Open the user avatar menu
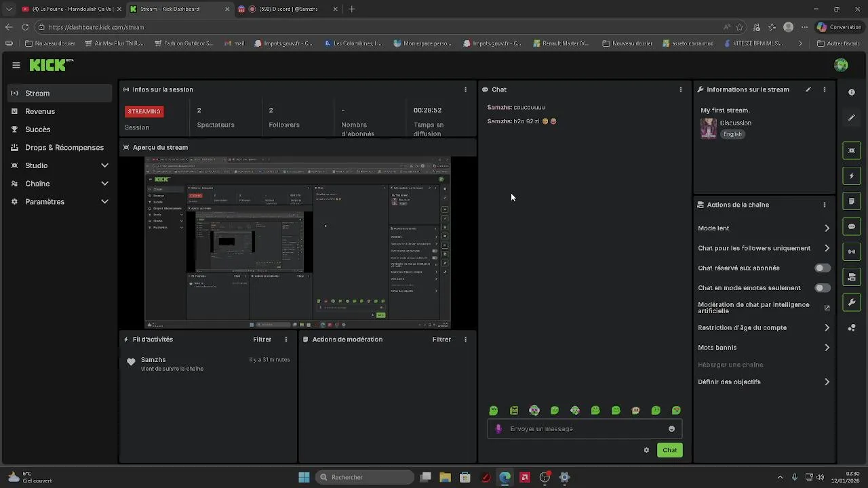This screenshot has width=868, height=488. [x=841, y=65]
